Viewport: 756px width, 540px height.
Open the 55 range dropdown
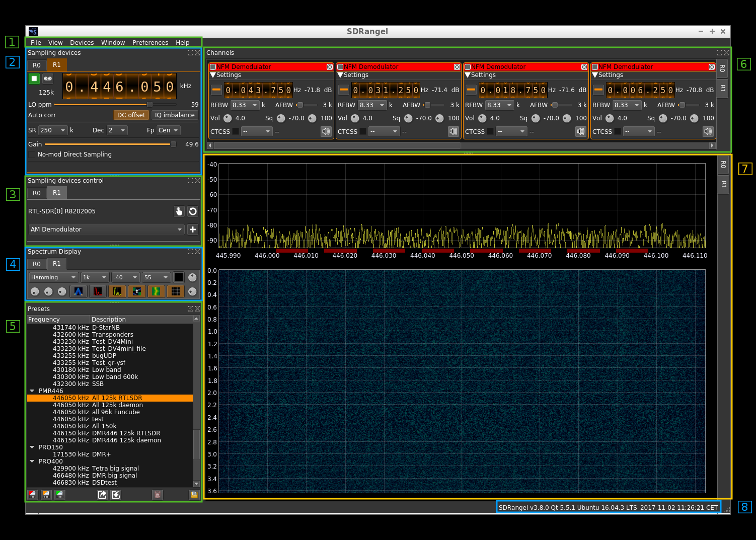coord(157,277)
